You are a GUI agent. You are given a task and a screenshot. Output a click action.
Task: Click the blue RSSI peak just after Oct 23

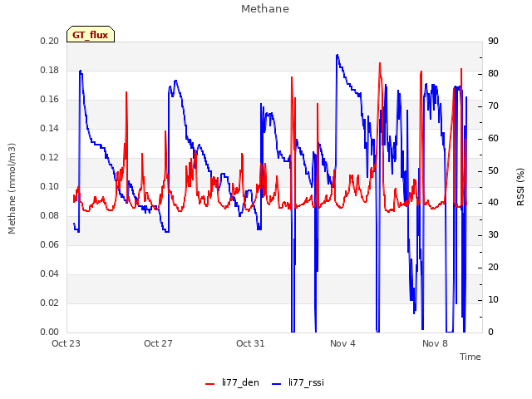81,71
